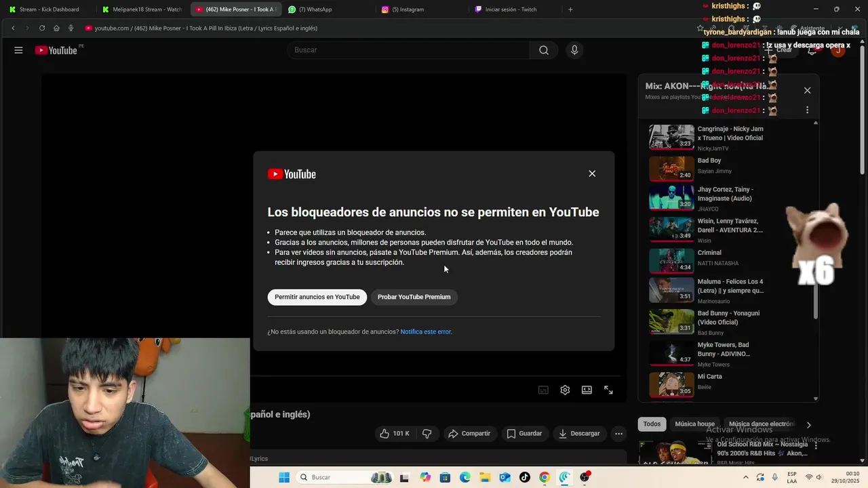Open the Windows Start menu
Viewport: 868px width, 488px height.
[284, 477]
